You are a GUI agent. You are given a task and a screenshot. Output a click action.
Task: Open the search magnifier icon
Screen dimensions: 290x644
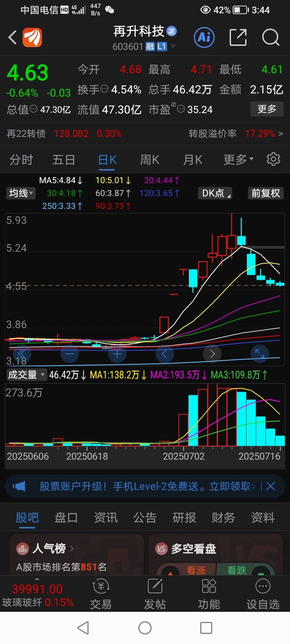pos(271,37)
